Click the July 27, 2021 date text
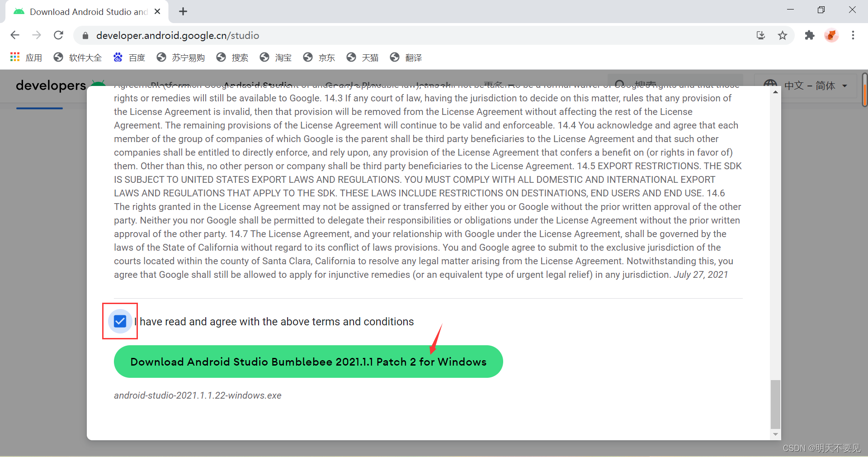Viewport: 868px width, 457px height. coord(701,275)
